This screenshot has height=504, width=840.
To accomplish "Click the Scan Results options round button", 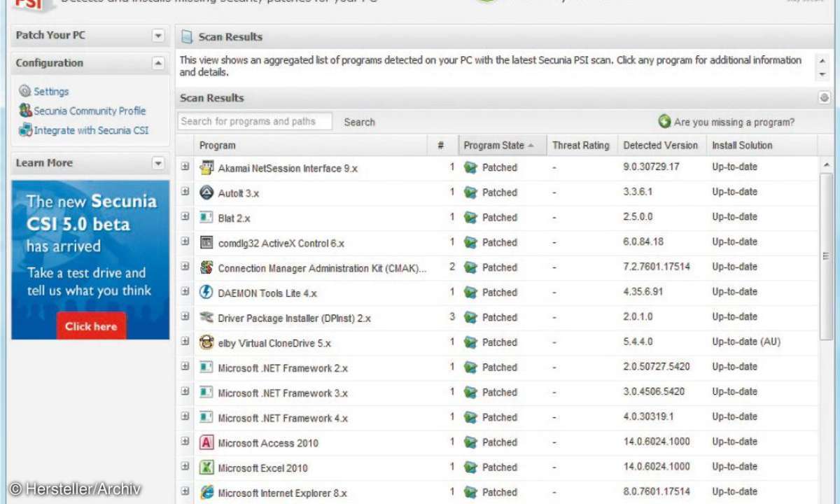I will pos(824,98).
